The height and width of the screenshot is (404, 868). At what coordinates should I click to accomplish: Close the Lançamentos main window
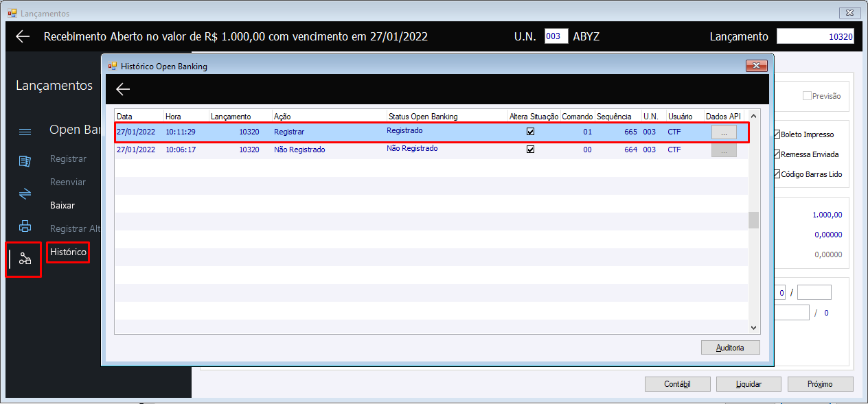click(850, 13)
